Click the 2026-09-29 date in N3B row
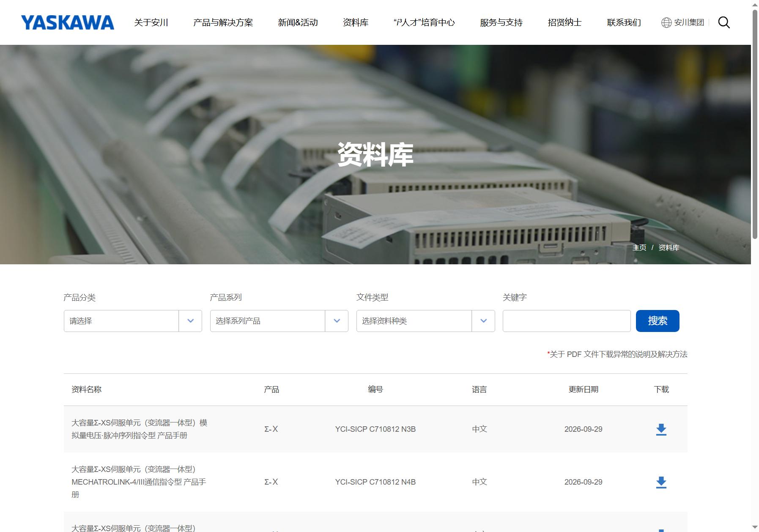This screenshot has height=532, width=759. point(583,429)
